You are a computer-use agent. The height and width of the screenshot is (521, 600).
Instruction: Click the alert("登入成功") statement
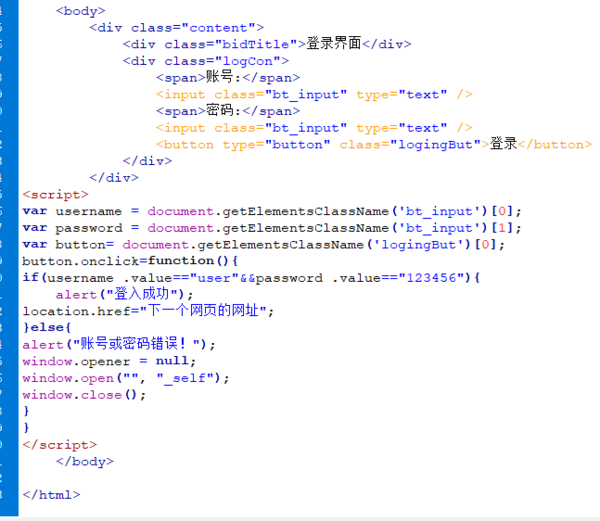tap(124, 294)
